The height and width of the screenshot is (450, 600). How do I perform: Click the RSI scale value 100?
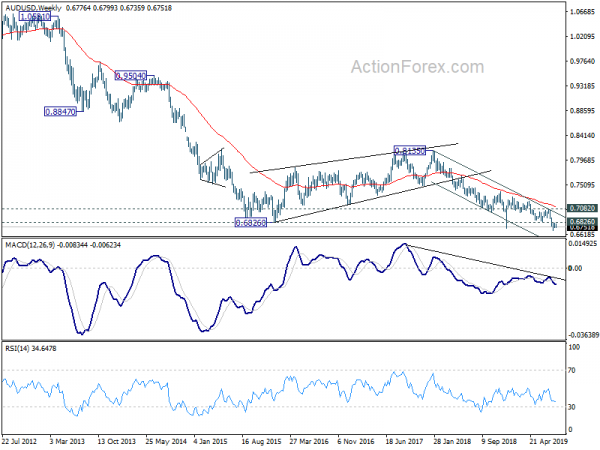pyautogui.click(x=574, y=347)
